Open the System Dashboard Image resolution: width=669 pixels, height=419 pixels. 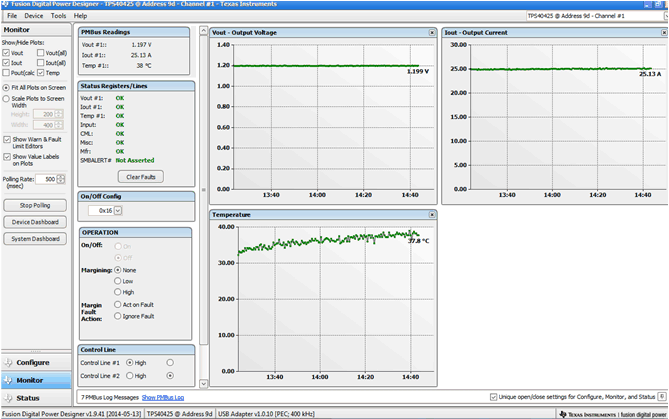(35, 239)
